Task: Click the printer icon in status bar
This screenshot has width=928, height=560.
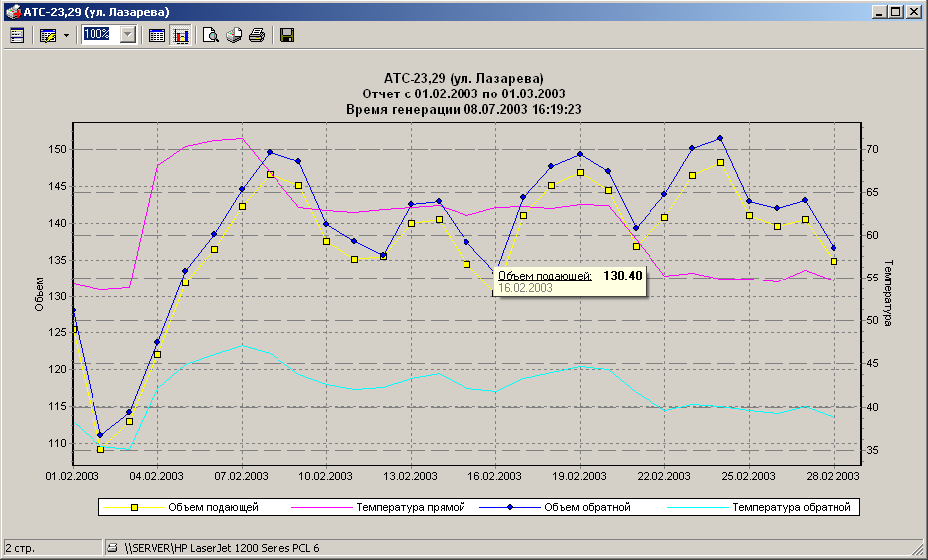Action: tap(112, 548)
